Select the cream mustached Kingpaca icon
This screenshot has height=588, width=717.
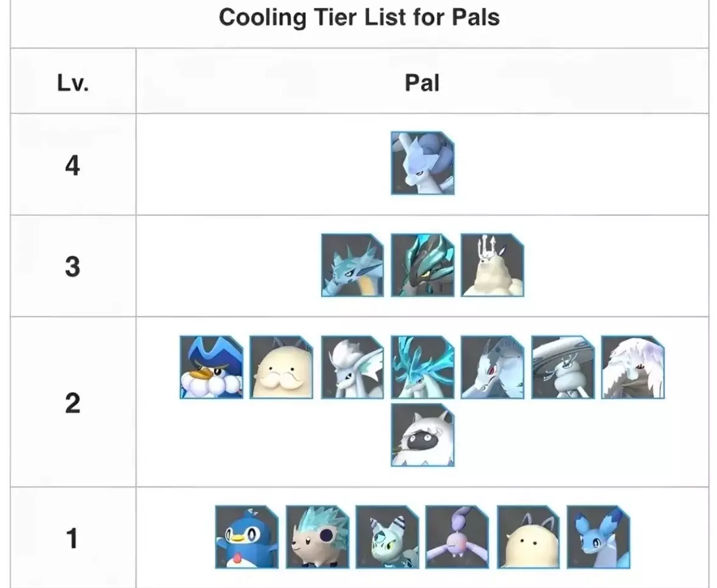pyautogui.click(x=282, y=367)
